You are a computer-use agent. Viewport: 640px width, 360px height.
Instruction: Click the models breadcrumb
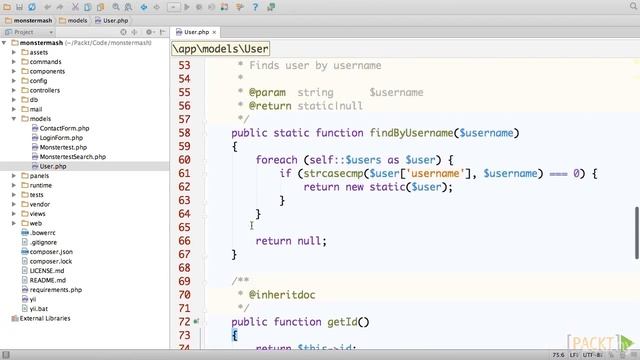(73, 20)
